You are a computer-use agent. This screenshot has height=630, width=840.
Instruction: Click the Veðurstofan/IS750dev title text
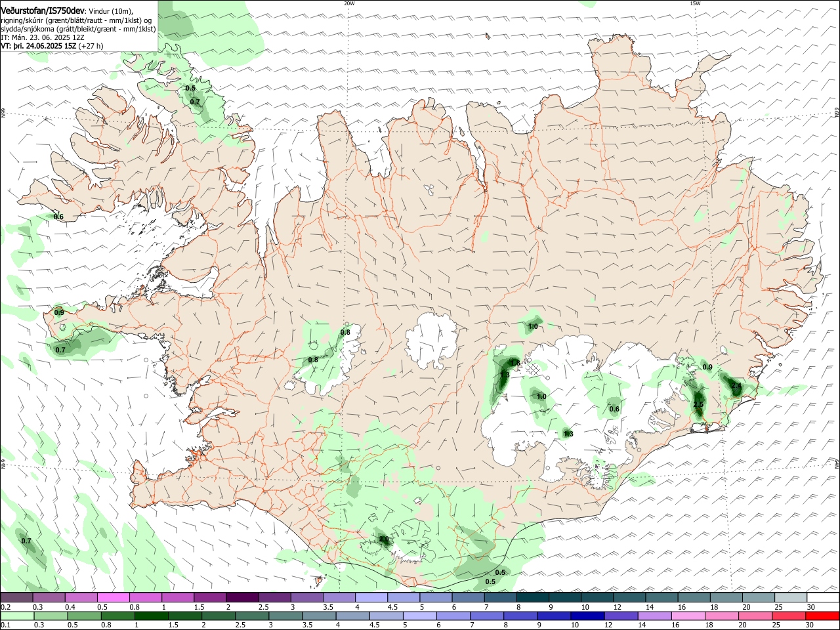(x=43, y=10)
